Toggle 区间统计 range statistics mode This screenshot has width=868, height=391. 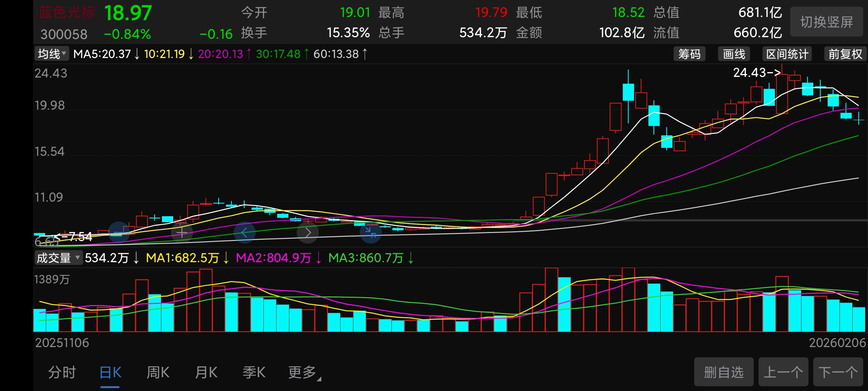pyautogui.click(x=787, y=54)
